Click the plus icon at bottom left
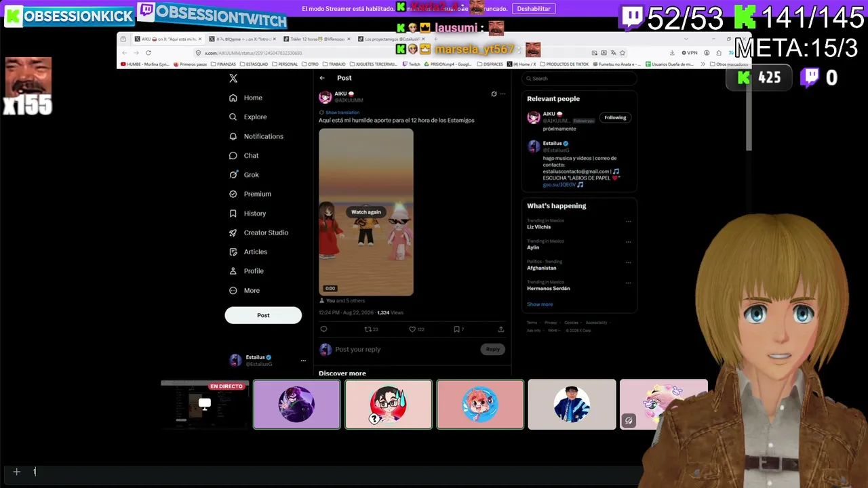This screenshot has width=868, height=488. (17, 472)
